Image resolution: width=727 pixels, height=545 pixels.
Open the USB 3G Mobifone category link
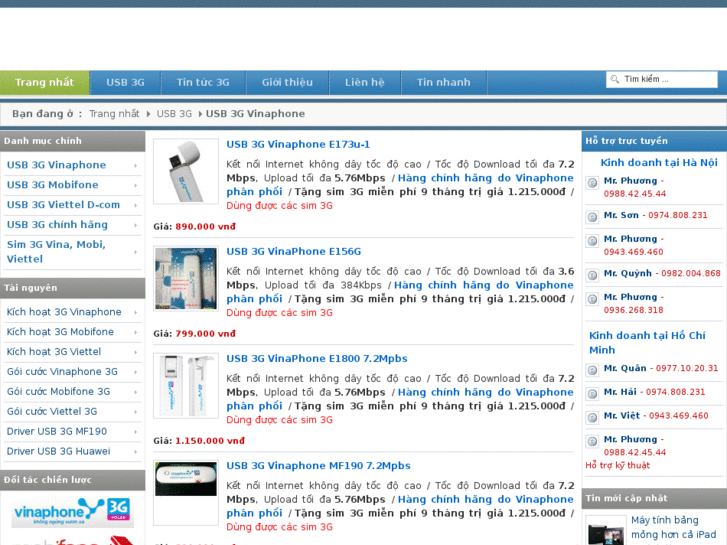pos(52,185)
